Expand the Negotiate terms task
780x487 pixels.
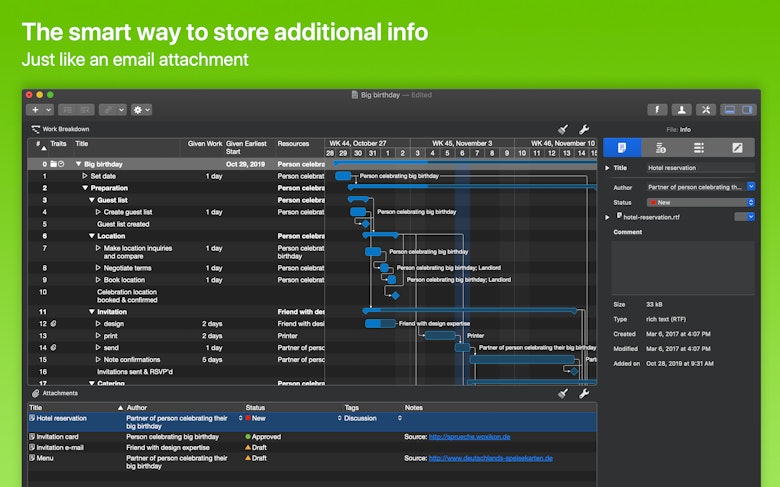[98, 268]
